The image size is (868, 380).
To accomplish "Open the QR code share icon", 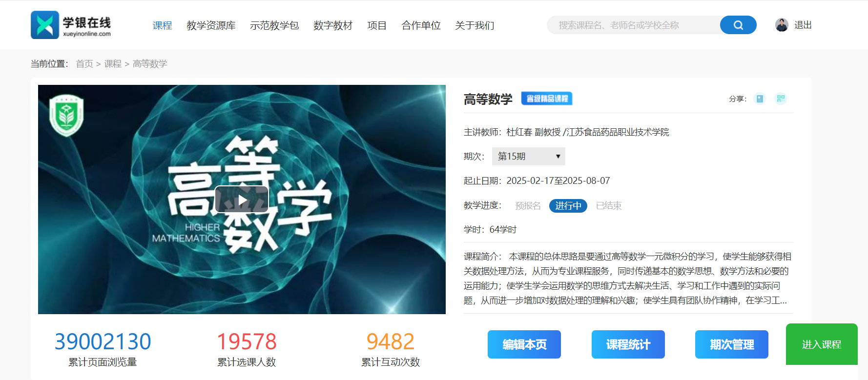I will tap(781, 99).
